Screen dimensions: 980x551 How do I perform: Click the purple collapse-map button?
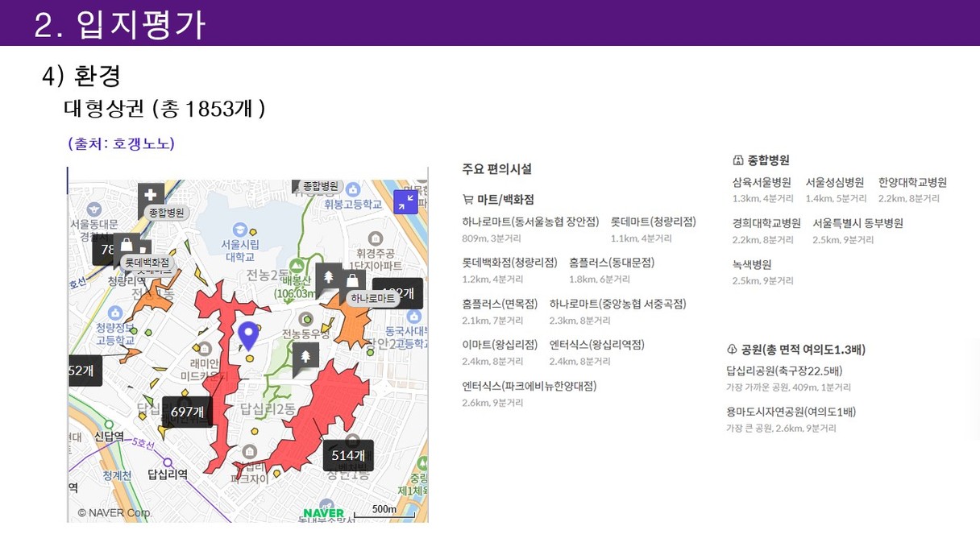pyautogui.click(x=405, y=201)
